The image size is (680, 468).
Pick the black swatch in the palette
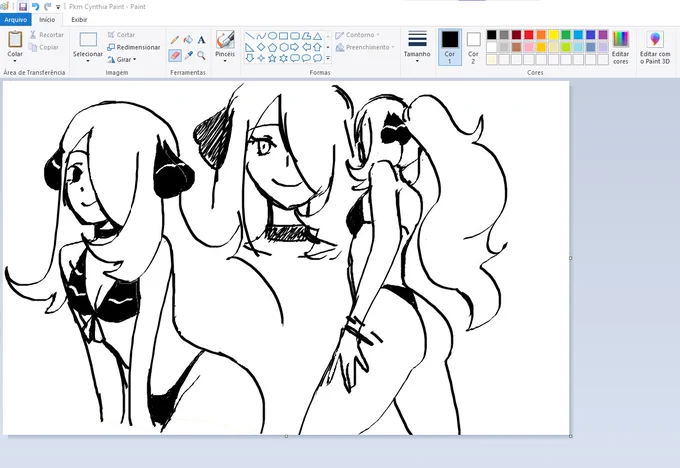tap(491, 35)
